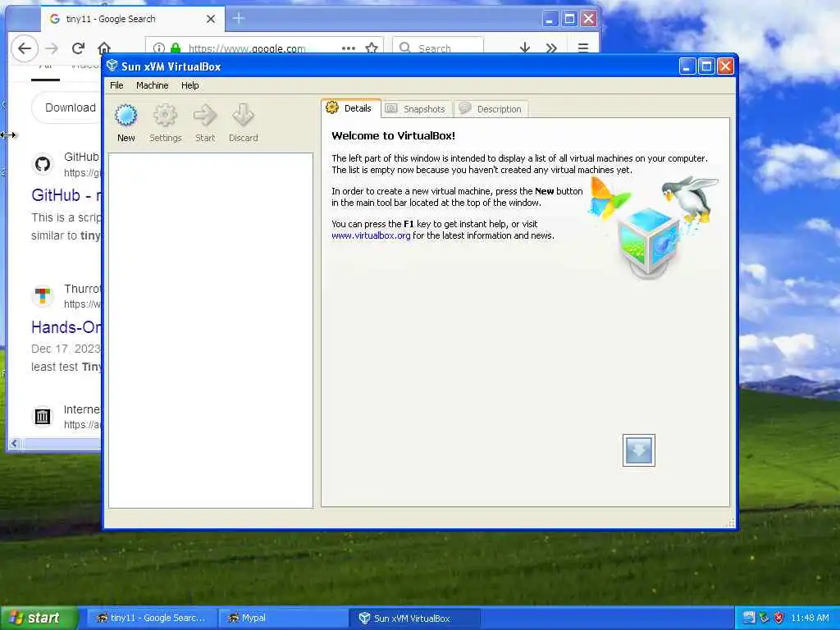Click the red shield security tray icon

[779, 618]
